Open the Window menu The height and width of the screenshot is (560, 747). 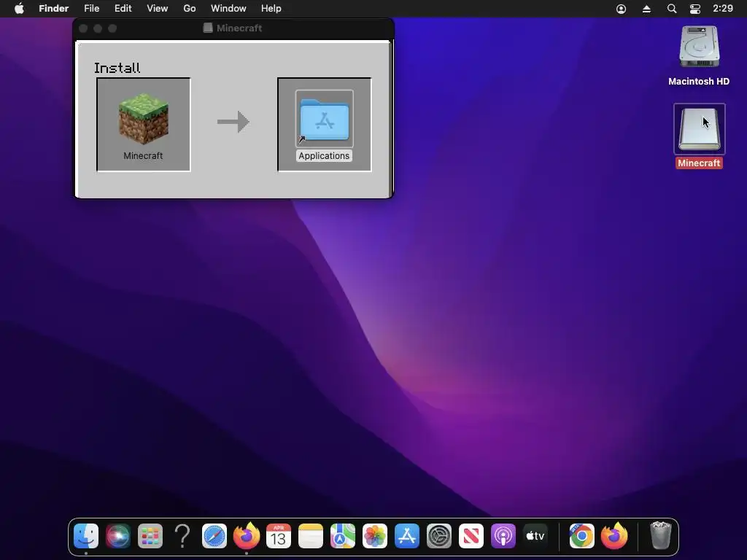click(228, 9)
